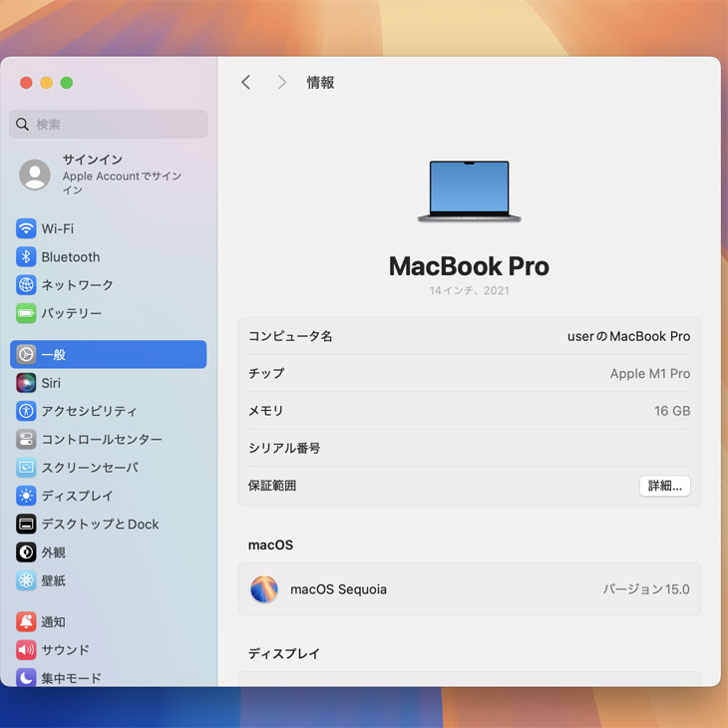This screenshot has height=728, width=728.
Task: Open the Siri icon
Action: tap(26, 383)
